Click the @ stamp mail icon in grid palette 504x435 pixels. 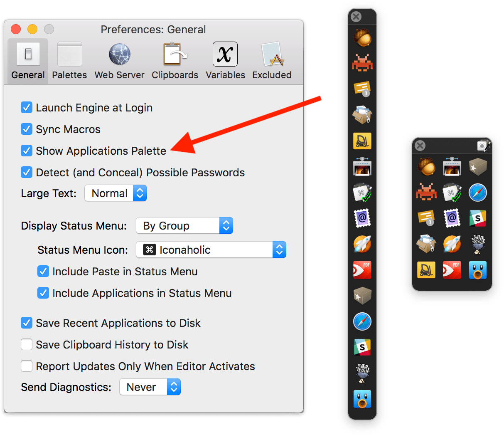452,218
